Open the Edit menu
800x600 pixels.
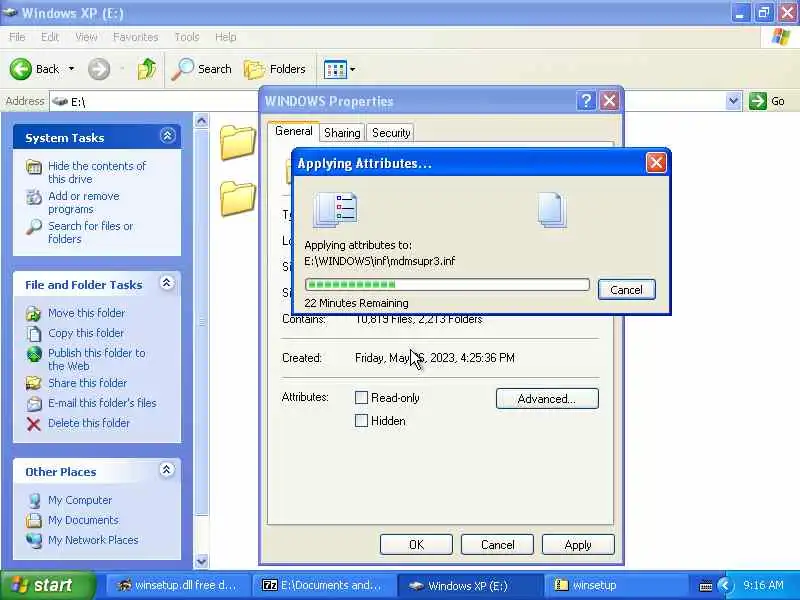click(x=49, y=37)
